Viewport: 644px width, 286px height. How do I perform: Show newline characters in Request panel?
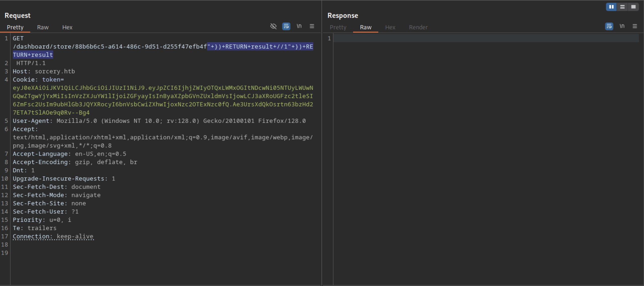(299, 26)
